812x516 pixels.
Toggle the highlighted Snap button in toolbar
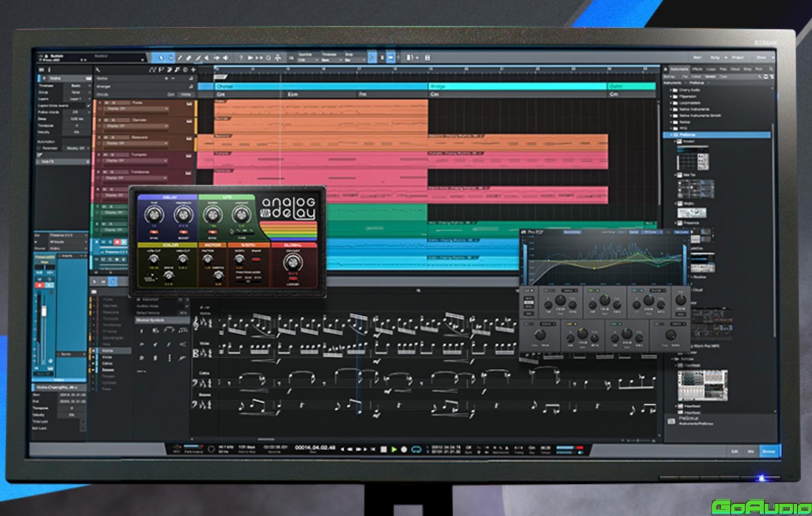click(x=372, y=58)
